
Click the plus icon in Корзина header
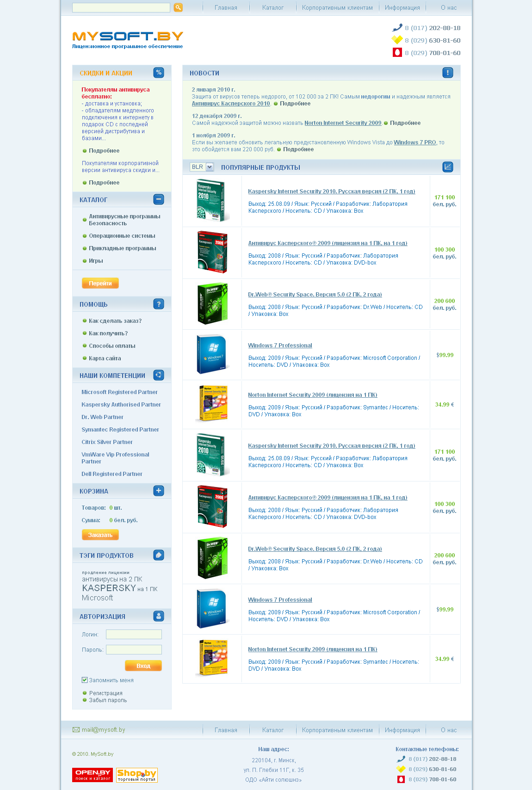tap(159, 491)
